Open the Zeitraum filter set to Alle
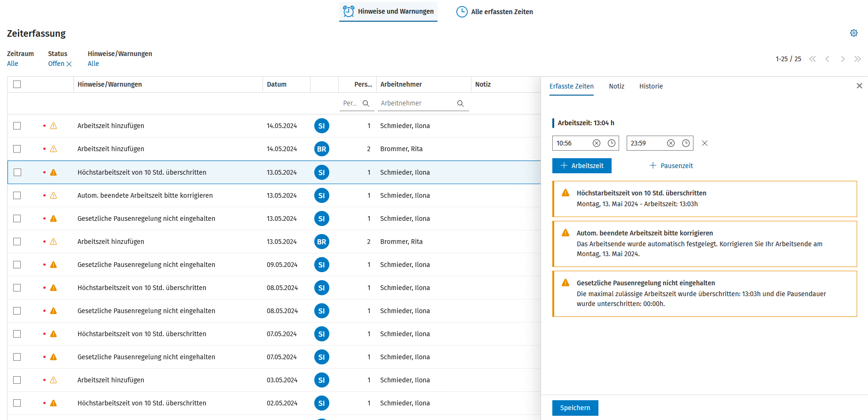This screenshot has width=868, height=420. pyautogui.click(x=13, y=64)
